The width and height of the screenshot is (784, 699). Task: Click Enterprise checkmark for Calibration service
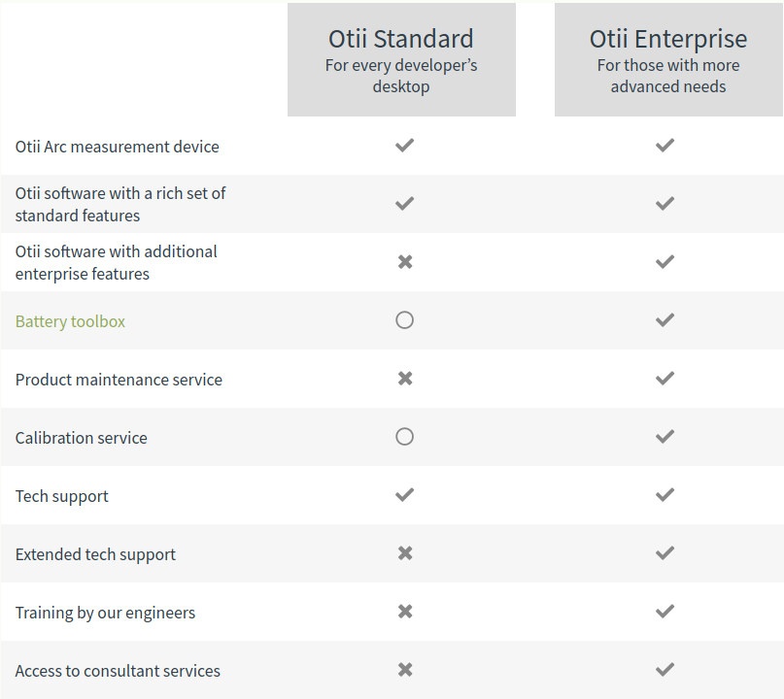pyautogui.click(x=665, y=437)
